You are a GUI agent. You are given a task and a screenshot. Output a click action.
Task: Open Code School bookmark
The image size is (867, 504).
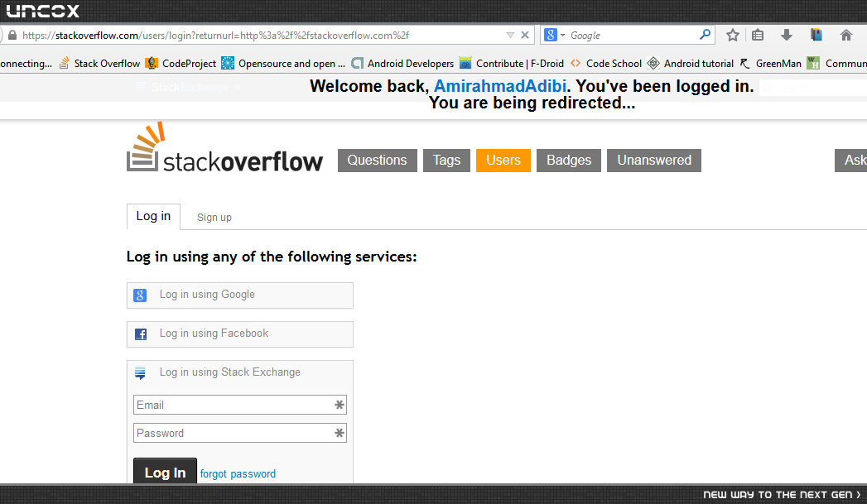605,64
